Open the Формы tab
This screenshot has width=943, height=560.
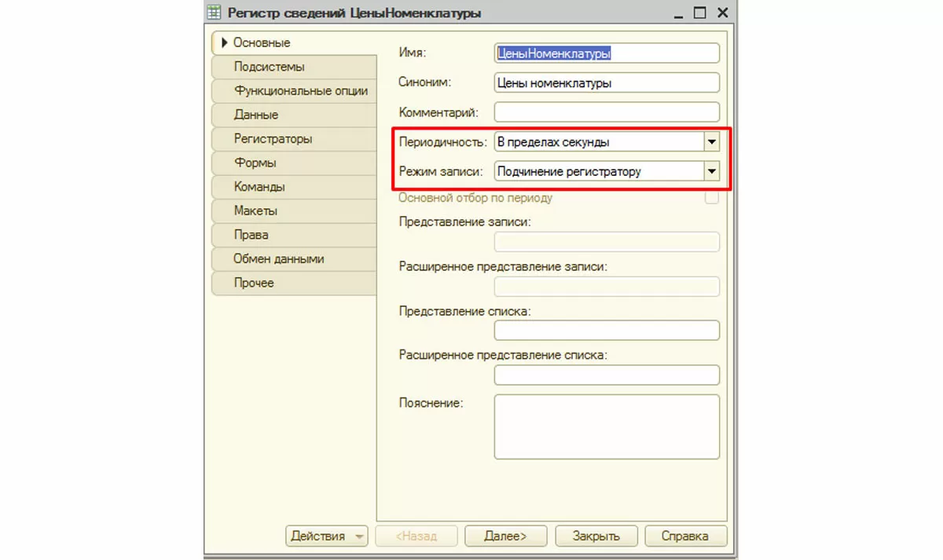click(x=255, y=163)
